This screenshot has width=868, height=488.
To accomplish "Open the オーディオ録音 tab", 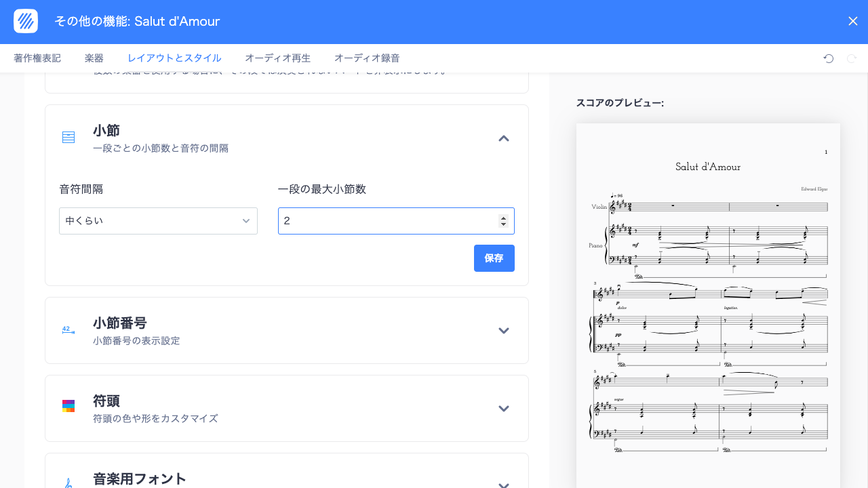I will pyautogui.click(x=366, y=58).
